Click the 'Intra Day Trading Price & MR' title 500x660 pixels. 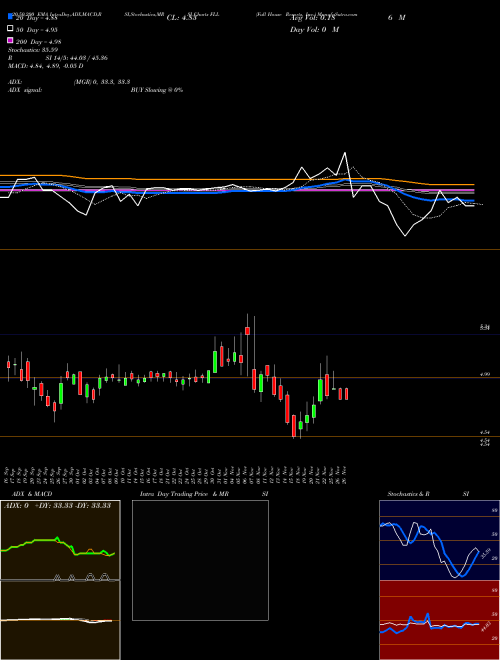184,494
